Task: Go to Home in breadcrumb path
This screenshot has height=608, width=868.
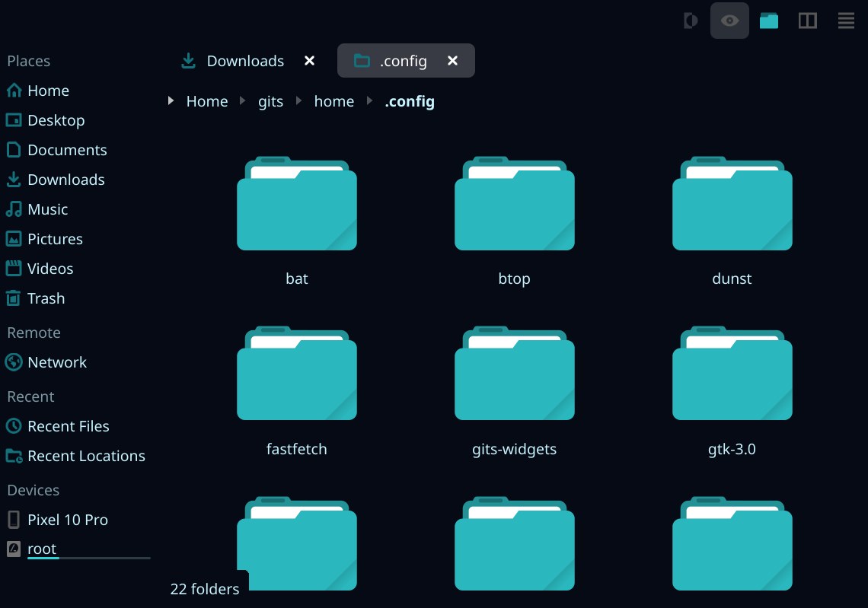Action: click(207, 101)
